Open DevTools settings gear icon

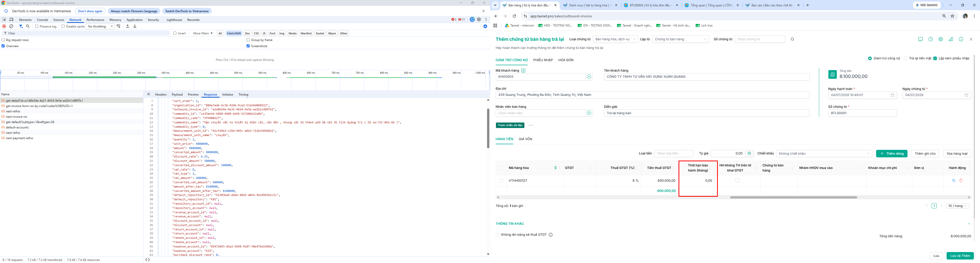pos(479,19)
